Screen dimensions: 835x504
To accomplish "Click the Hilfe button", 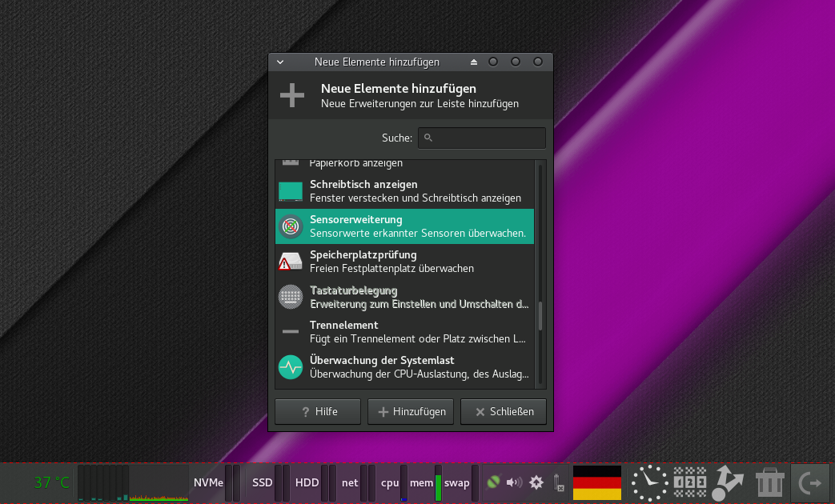I will tap(318, 412).
